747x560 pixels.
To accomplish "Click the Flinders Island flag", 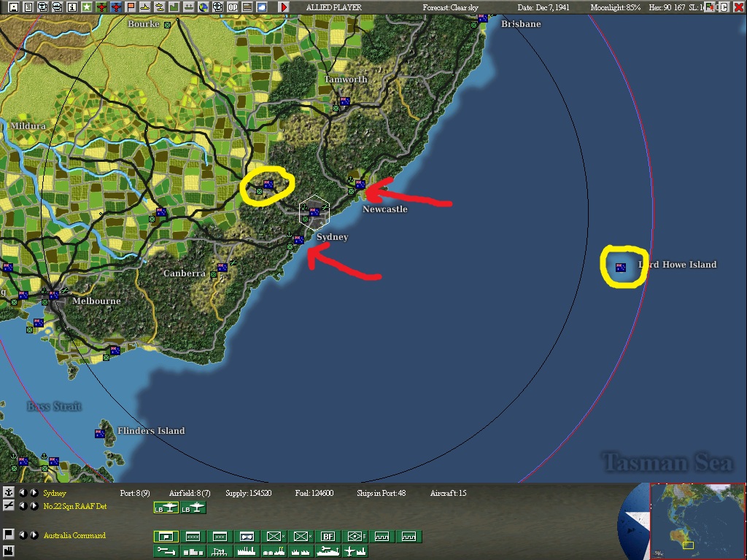I will [99, 433].
